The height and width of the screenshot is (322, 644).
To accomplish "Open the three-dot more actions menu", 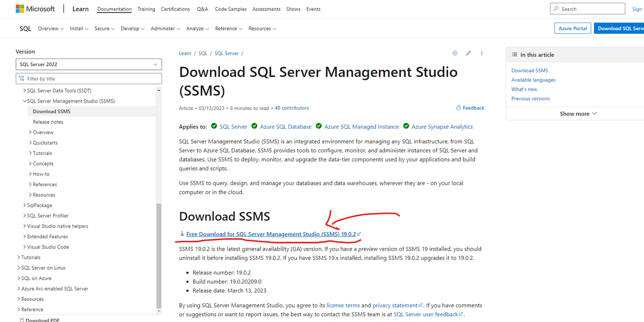I will pos(482,53).
